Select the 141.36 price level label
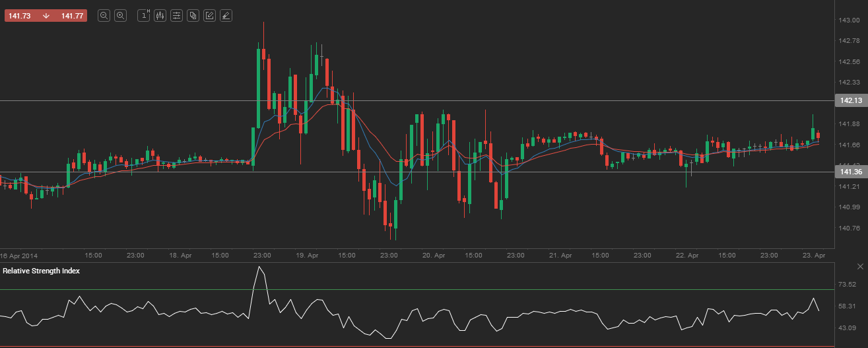Image resolution: width=868 pixels, height=348 pixels. click(850, 172)
